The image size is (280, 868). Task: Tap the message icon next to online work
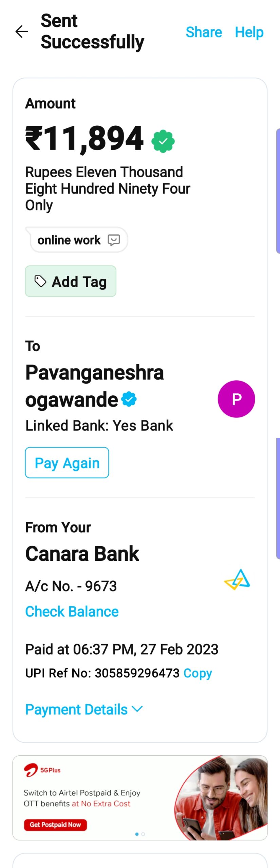click(114, 240)
